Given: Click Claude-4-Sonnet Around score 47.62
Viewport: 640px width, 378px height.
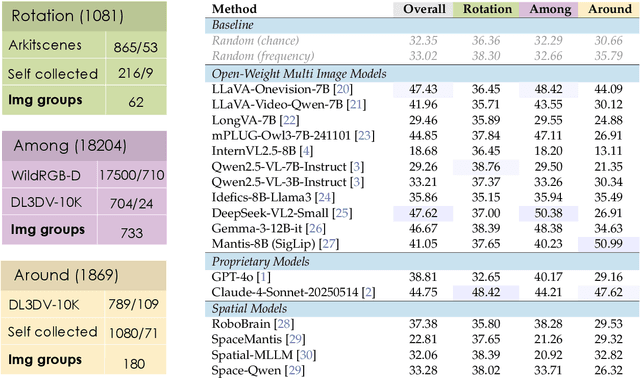Looking at the screenshot, I should point(609,293).
